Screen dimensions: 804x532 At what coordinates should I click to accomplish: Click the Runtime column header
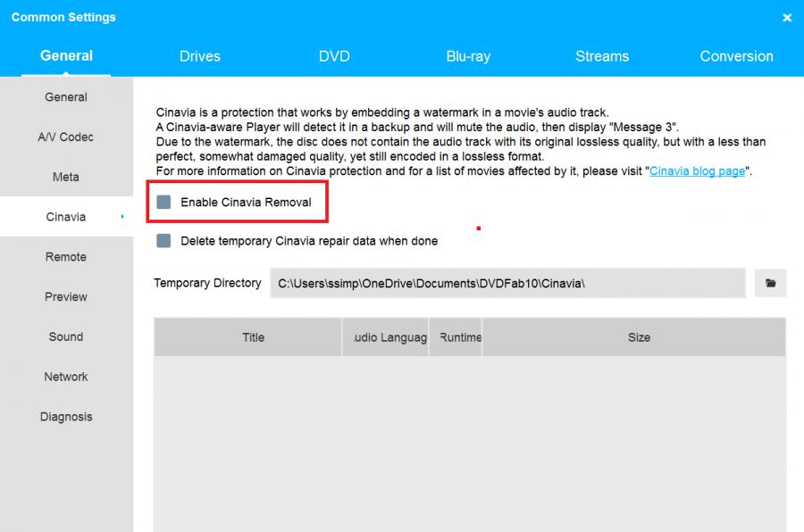coord(456,337)
